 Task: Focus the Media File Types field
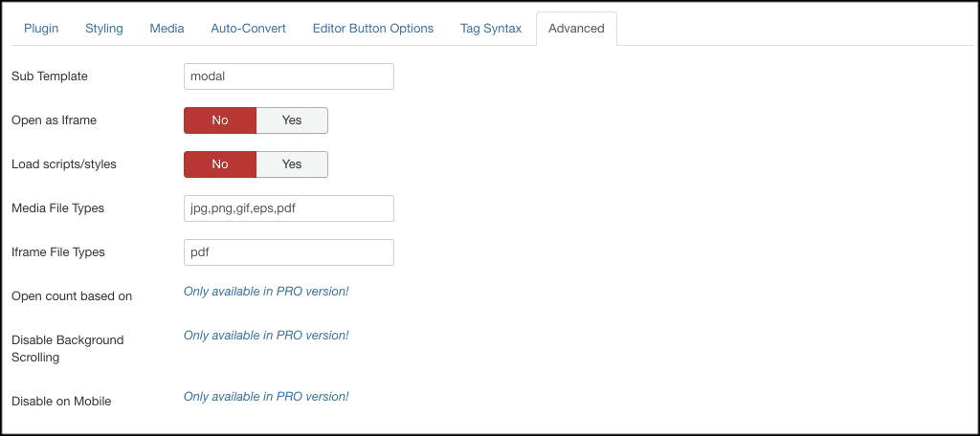[x=289, y=208]
